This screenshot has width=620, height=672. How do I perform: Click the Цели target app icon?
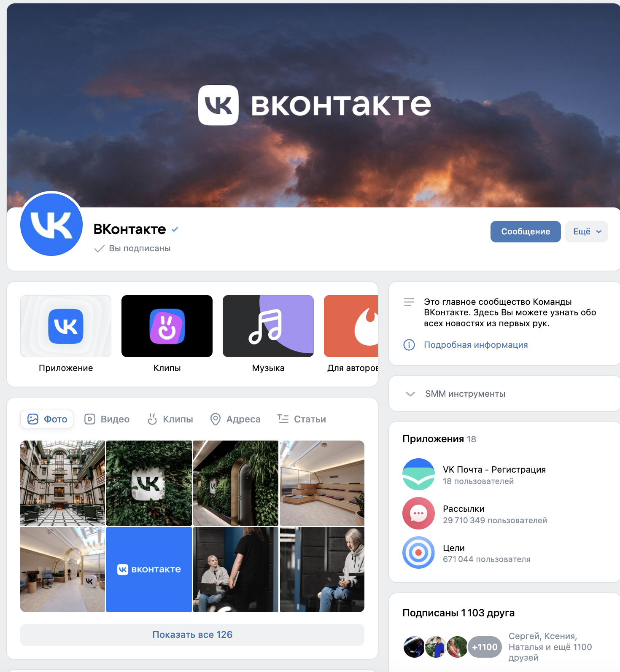click(418, 553)
